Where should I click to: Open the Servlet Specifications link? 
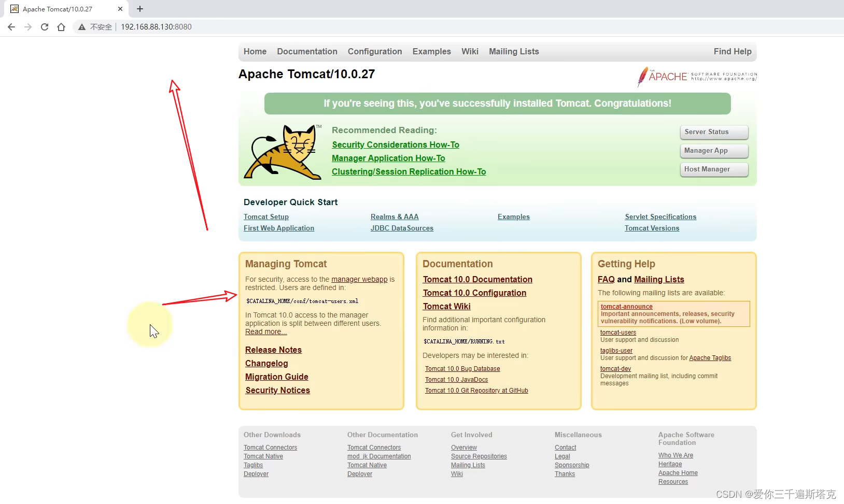[660, 217]
